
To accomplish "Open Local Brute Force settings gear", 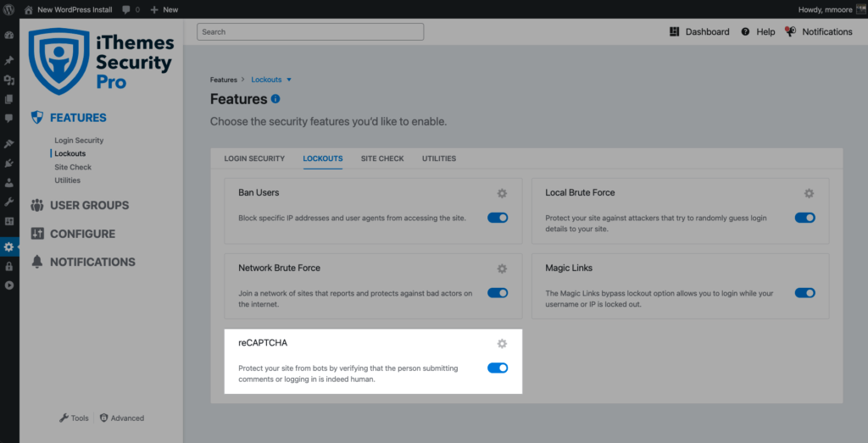I will [809, 194].
